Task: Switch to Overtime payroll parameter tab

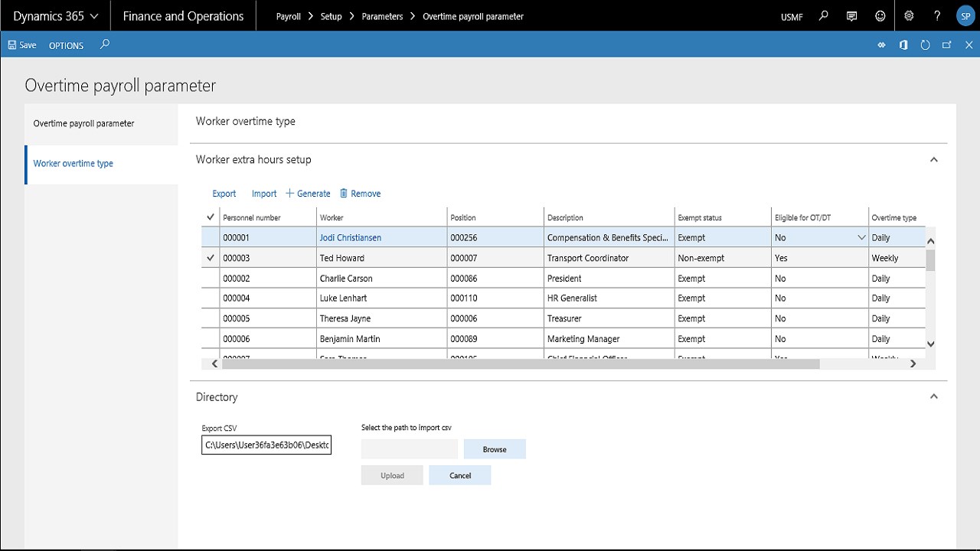Action: pyautogui.click(x=83, y=123)
